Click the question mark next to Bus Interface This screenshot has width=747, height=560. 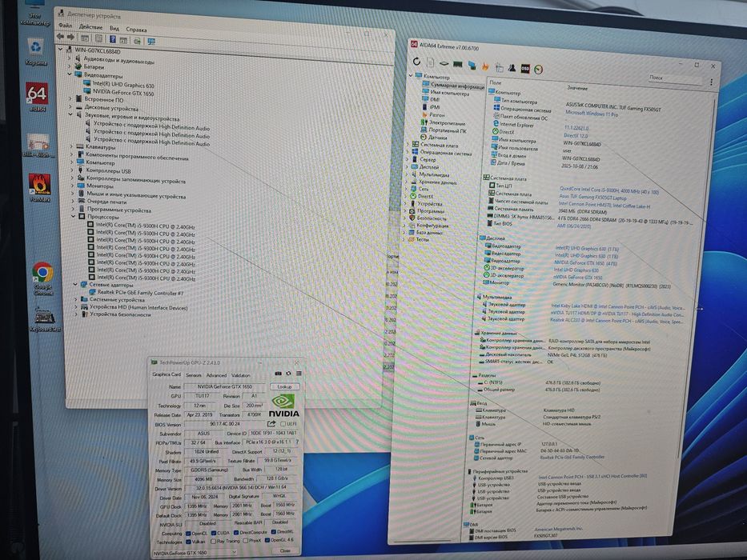point(297,442)
